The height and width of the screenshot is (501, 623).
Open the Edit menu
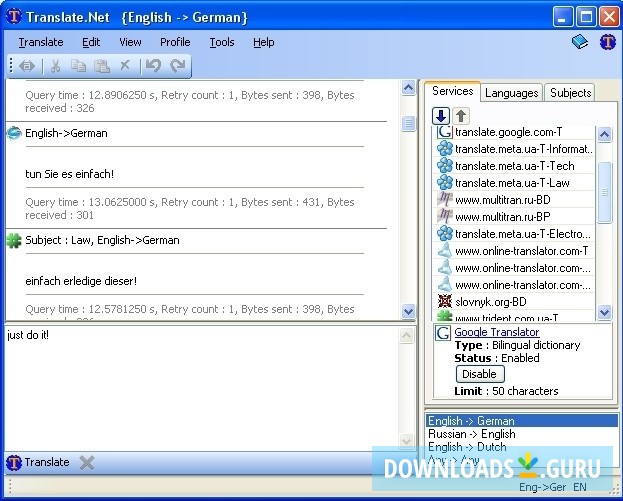click(91, 42)
